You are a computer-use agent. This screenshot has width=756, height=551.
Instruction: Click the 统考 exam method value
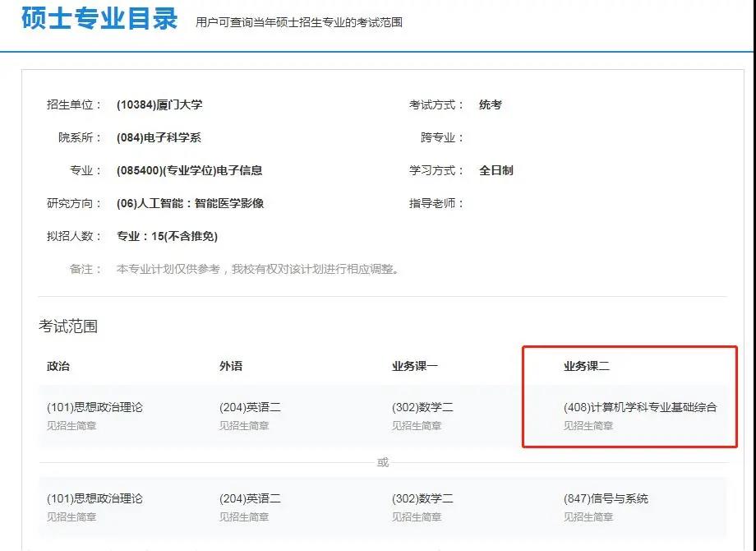tap(491, 104)
